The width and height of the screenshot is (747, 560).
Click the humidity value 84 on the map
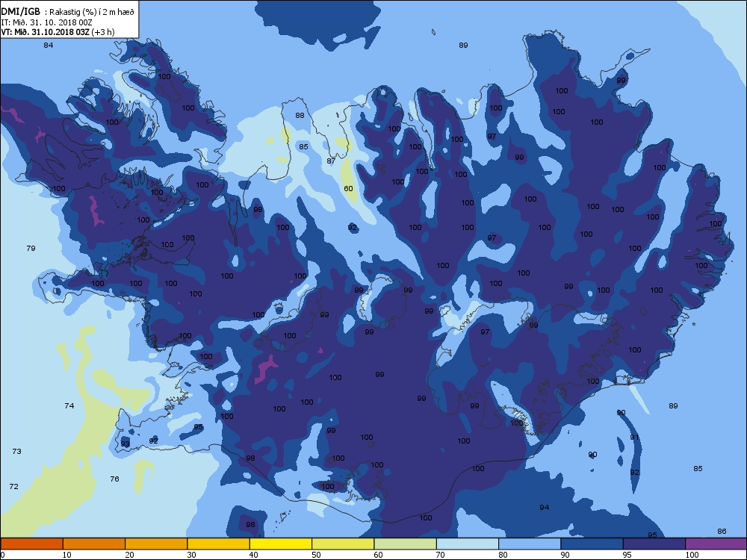[48, 46]
